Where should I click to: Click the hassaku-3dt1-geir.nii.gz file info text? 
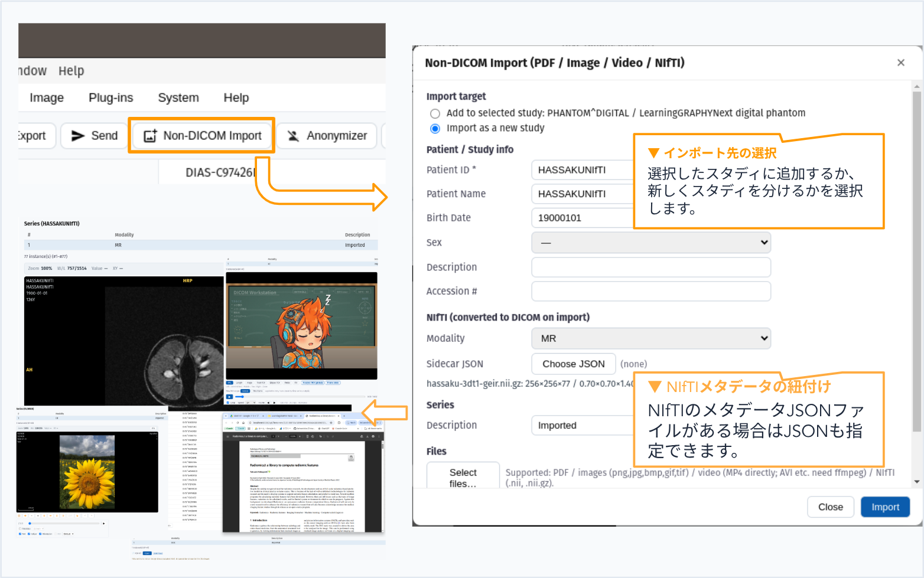530,384
